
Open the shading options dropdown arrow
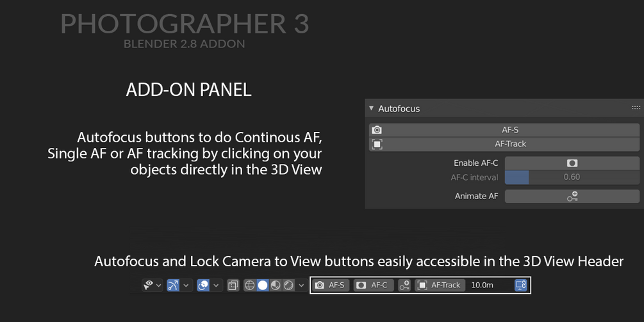click(301, 285)
